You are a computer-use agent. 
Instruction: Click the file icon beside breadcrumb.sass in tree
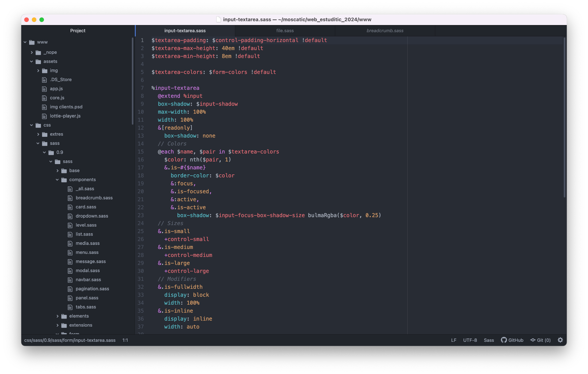(x=70, y=198)
